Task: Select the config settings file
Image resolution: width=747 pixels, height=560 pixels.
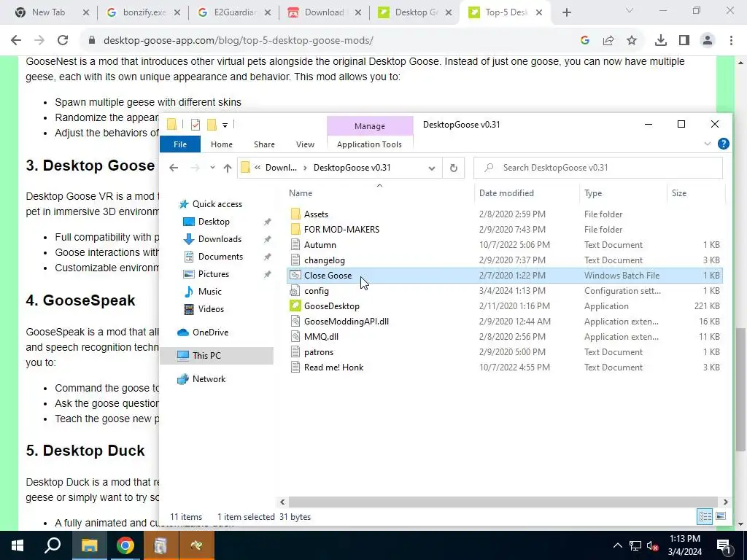Action: point(317,291)
